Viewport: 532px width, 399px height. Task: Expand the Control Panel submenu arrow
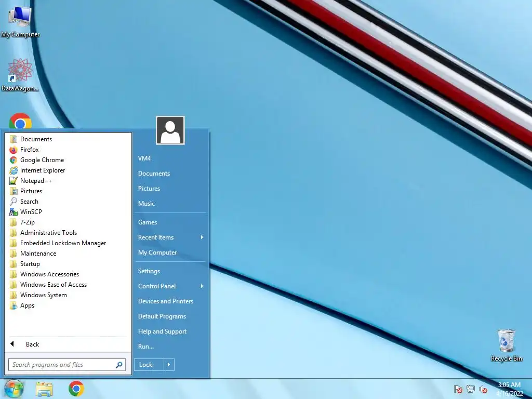202,286
